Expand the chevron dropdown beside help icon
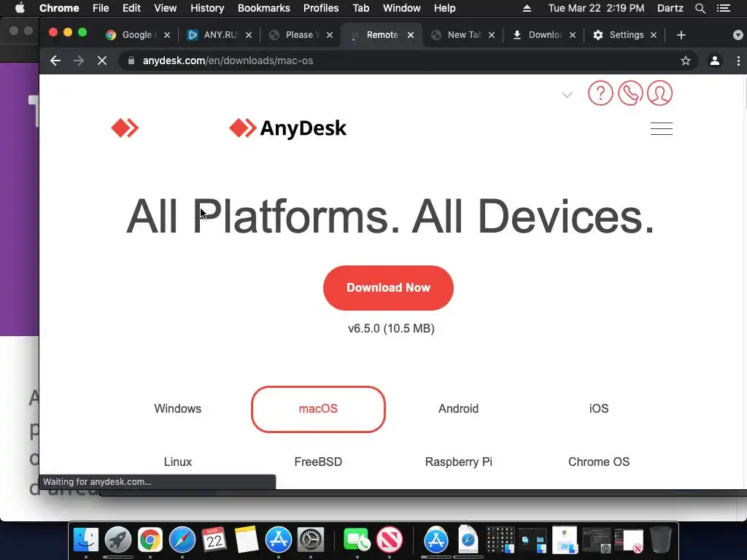Image resolution: width=747 pixels, height=560 pixels. tap(567, 95)
